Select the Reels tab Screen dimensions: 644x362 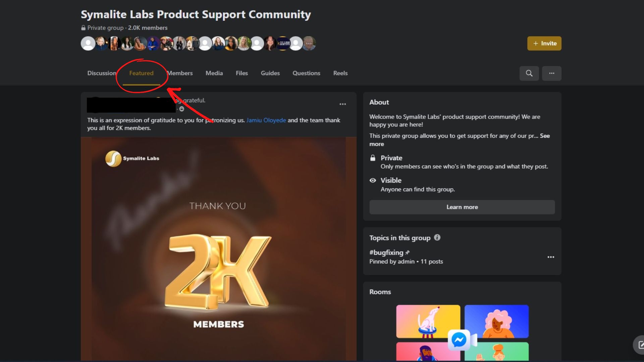click(340, 73)
